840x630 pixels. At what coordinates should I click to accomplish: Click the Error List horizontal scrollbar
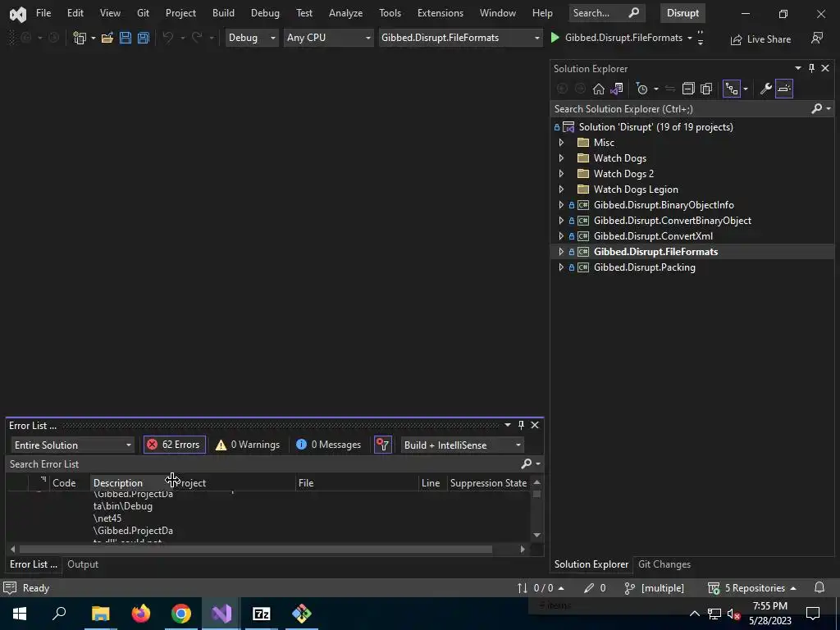[256, 549]
